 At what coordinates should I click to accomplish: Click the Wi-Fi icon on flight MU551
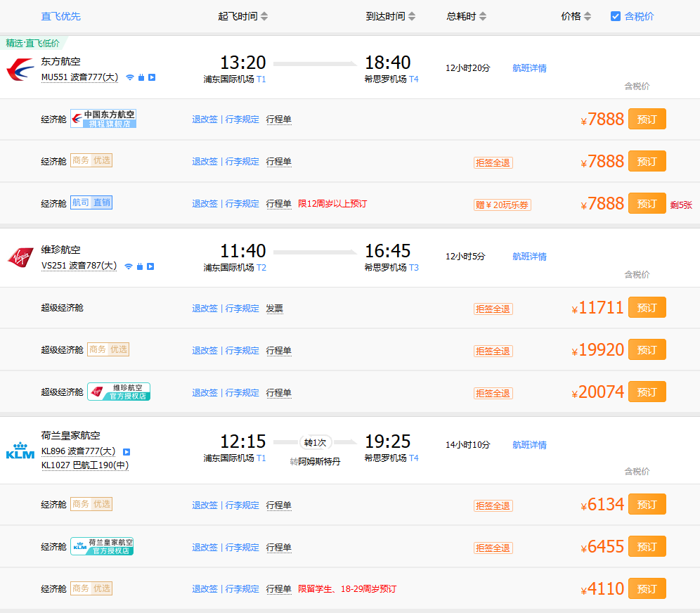130,77
